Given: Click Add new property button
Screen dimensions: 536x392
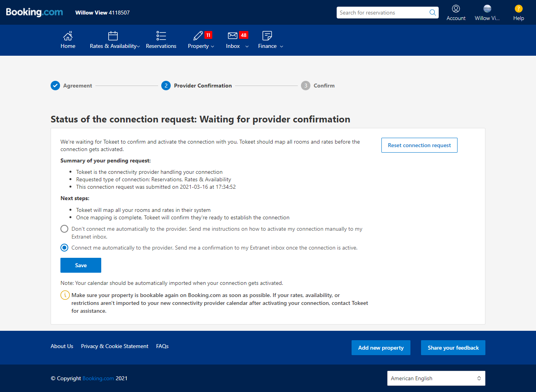Looking at the screenshot, I should (x=381, y=348).
